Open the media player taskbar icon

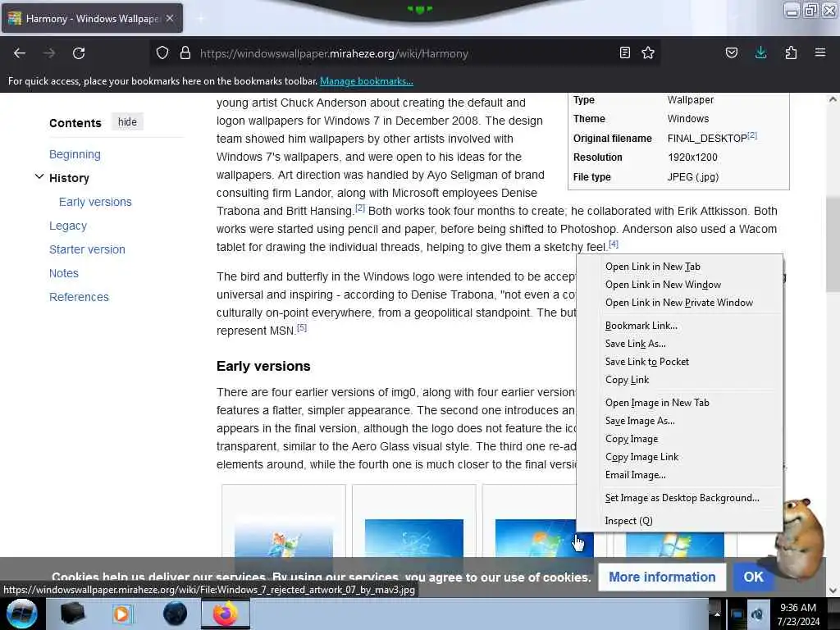(122, 614)
